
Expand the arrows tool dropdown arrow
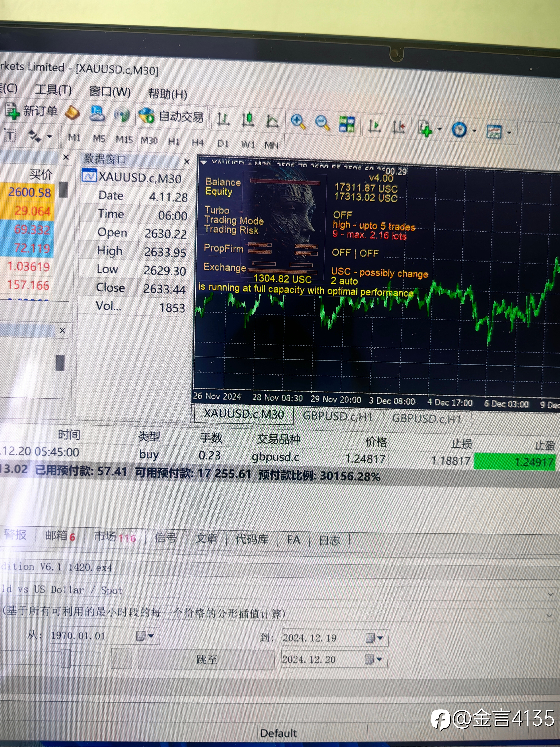[50, 137]
